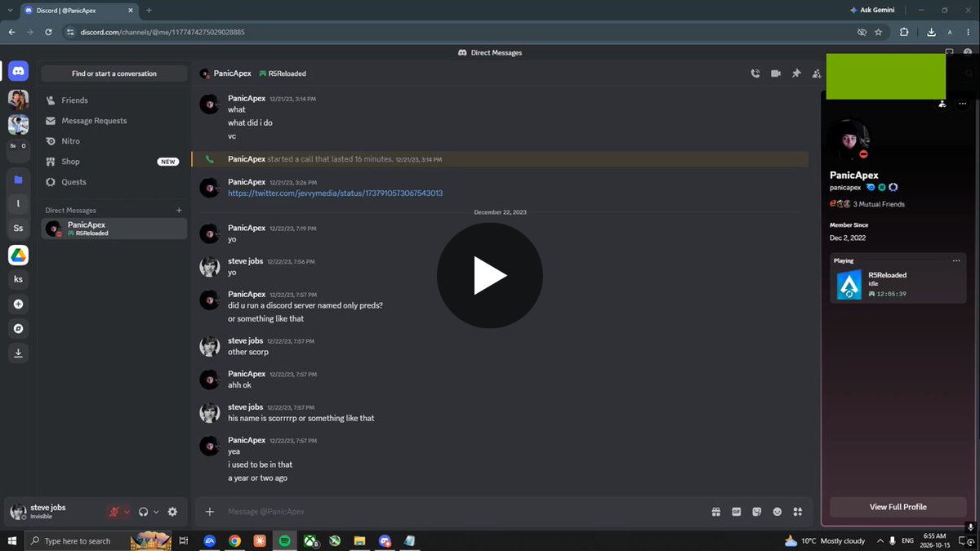
Task: Bookmark this page with the star icon
Action: coord(879,32)
